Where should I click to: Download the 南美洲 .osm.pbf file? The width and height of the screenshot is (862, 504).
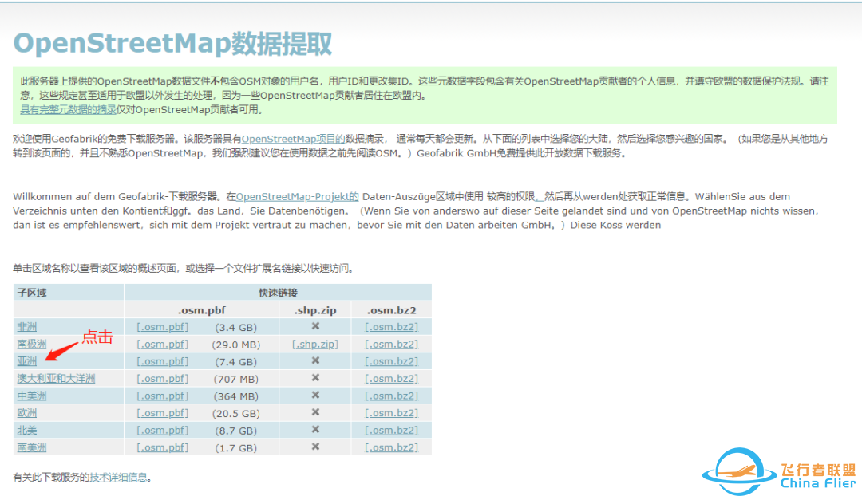tap(163, 447)
